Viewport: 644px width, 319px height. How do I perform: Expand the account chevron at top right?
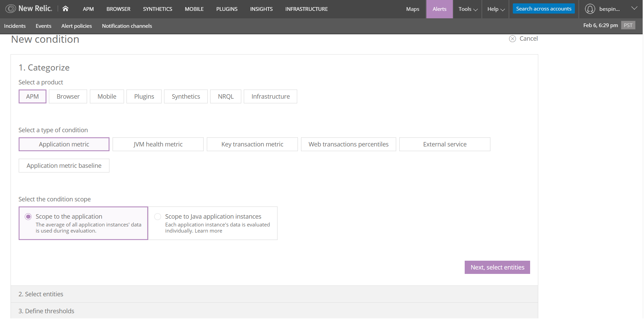coord(634,8)
